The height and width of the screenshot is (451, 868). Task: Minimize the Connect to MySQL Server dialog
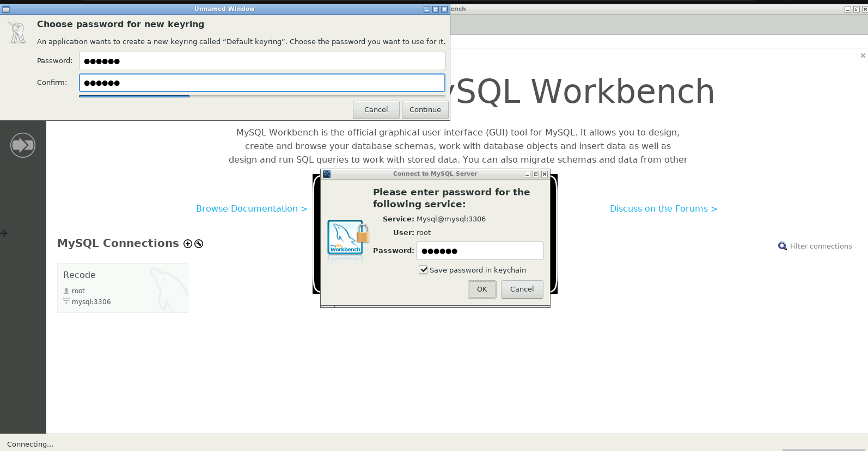pos(527,174)
